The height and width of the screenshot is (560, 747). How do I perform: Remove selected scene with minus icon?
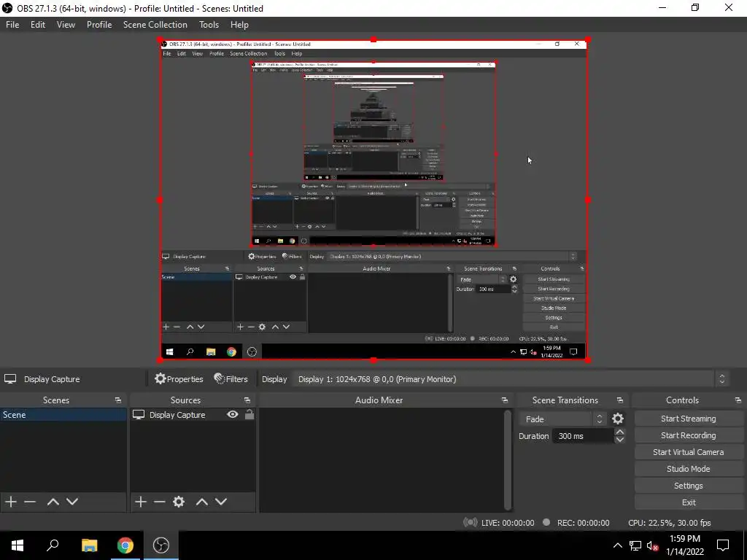pos(30,502)
